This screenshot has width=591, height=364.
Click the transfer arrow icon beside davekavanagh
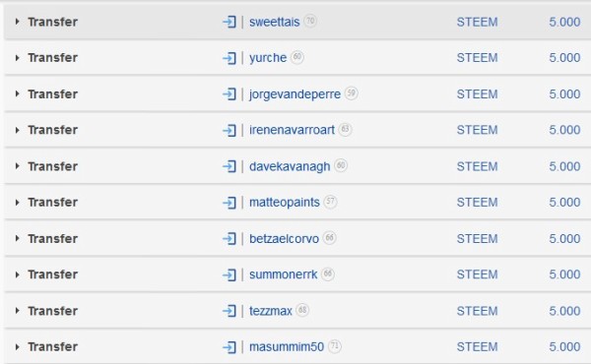point(230,166)
